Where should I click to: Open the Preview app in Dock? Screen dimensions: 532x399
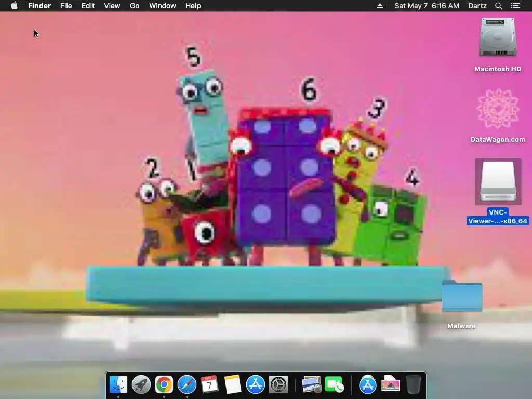(x=312, y=384)
